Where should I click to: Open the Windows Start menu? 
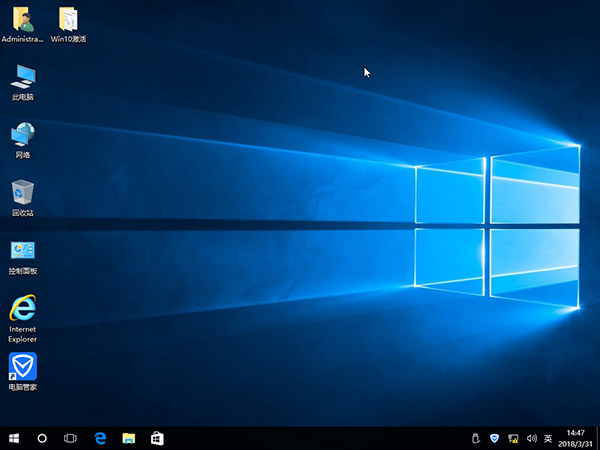click(x=14, y=438)
